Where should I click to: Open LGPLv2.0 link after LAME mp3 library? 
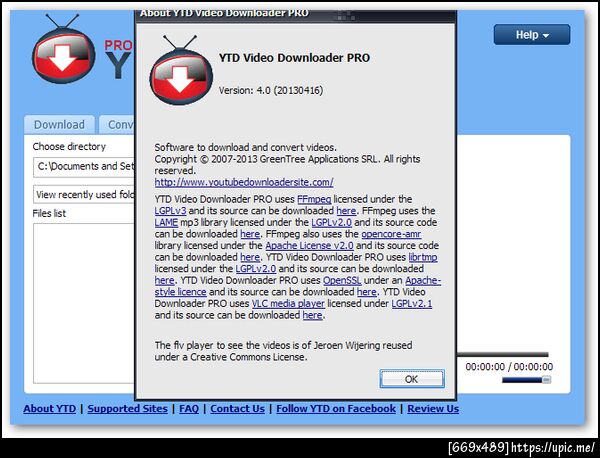point(331,222)
